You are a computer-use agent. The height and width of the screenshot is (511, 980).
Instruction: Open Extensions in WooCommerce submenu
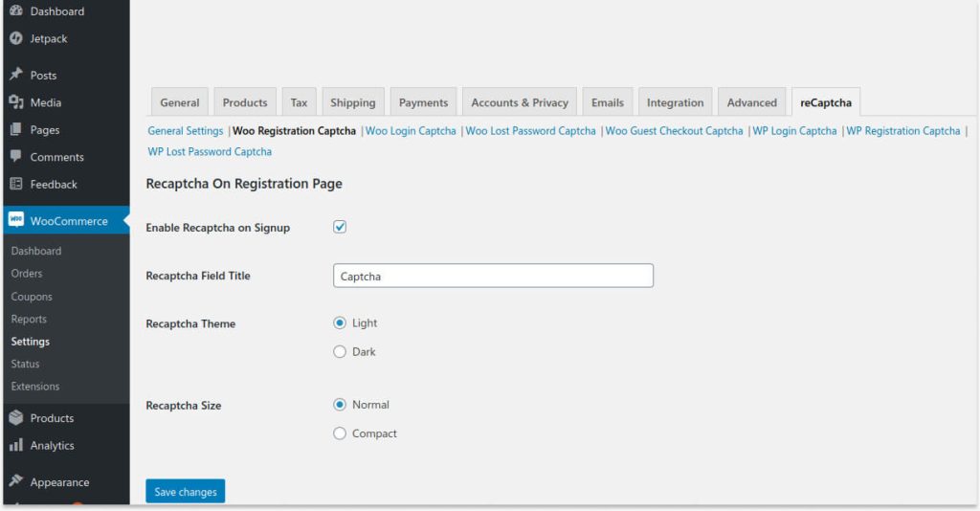point(35,386)
